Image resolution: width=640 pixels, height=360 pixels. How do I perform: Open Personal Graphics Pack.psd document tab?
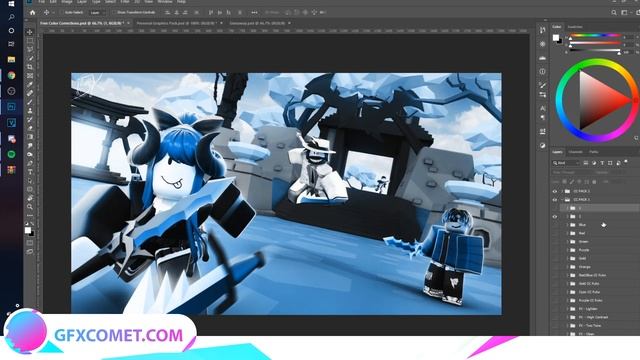tap(176, 23)
